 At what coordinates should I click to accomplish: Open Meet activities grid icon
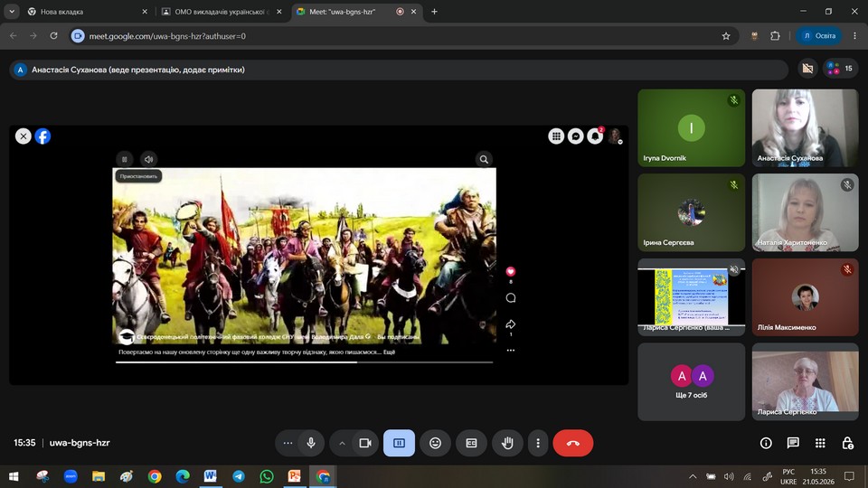click(x=820, y=443)
